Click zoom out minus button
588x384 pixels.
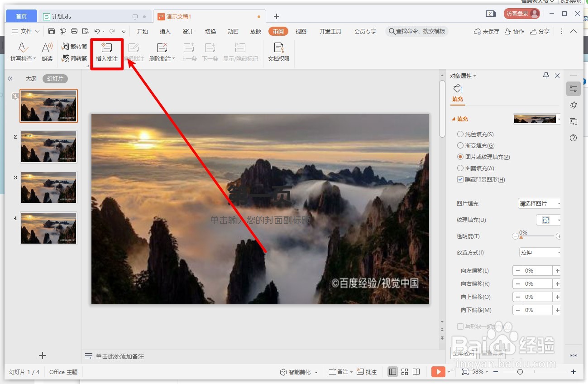tap(496, 372)
